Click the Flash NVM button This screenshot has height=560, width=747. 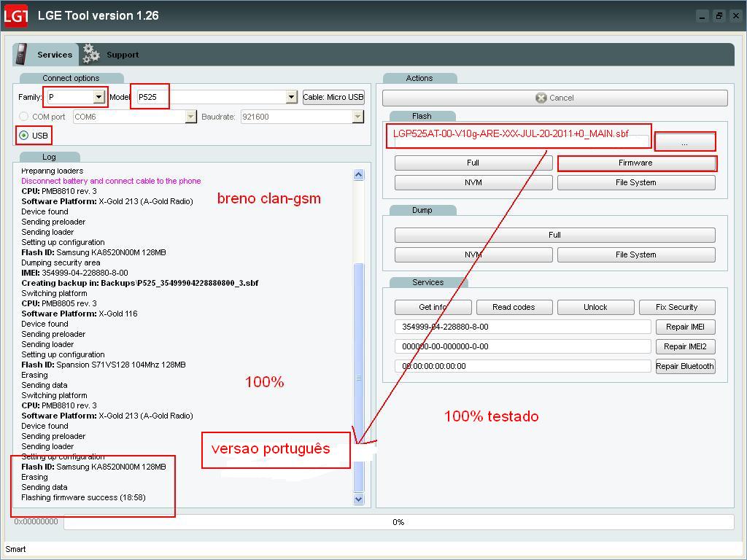[x=473, y=182]
